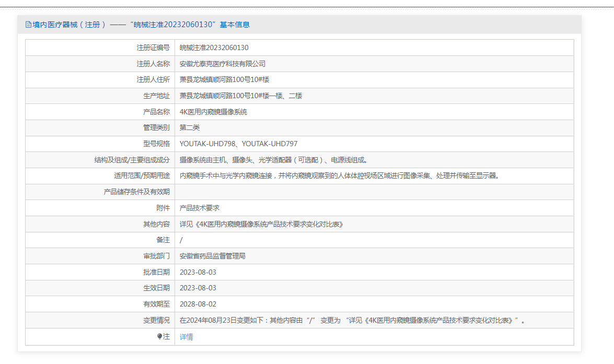The height and width of the screenshot is (364, 614).
Task: Click attachment value 产品技术要求
Action: tap(199, 208)
